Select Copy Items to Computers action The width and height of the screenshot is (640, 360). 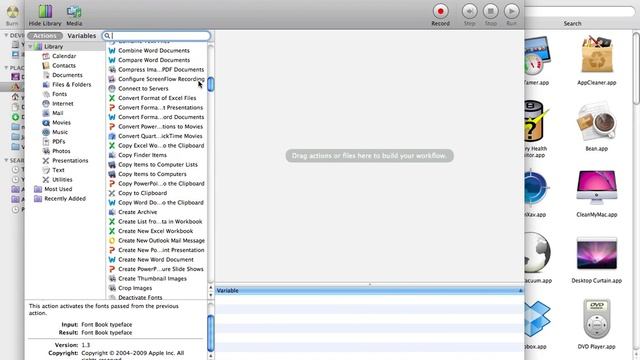click(x=152, y=174)
